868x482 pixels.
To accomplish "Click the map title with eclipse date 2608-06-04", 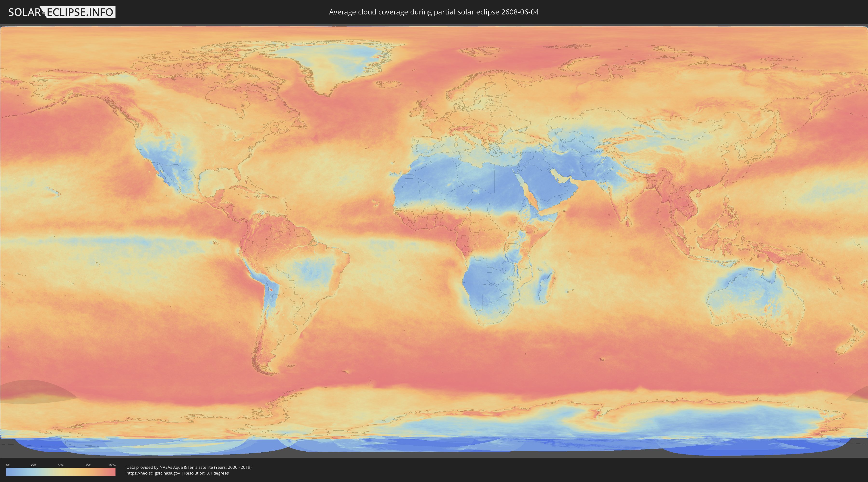I will pyautogui.click(x=434, y=12).
